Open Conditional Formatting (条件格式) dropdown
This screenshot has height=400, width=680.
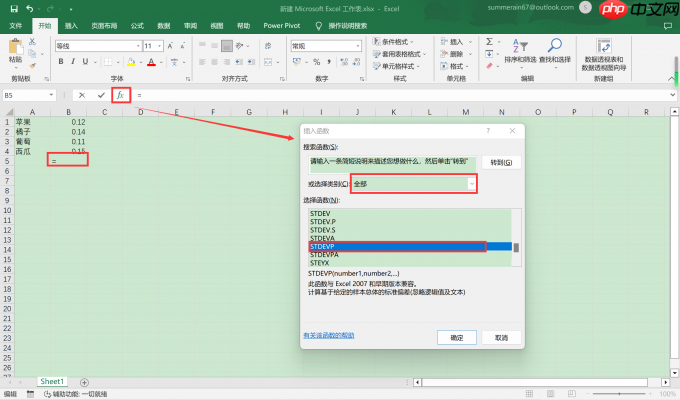(x=393, y=42)
